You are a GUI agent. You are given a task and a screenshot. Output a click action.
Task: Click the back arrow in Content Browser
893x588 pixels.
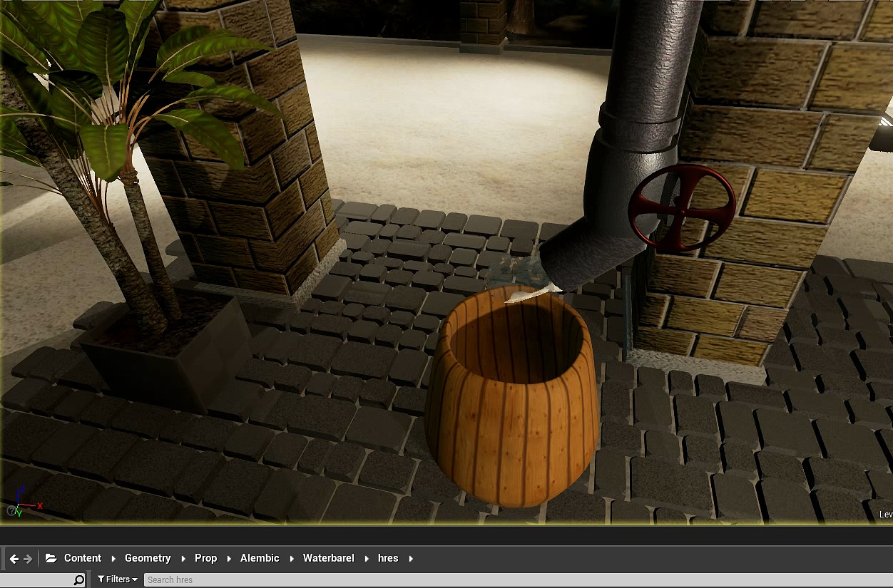[x=14, y=559]
